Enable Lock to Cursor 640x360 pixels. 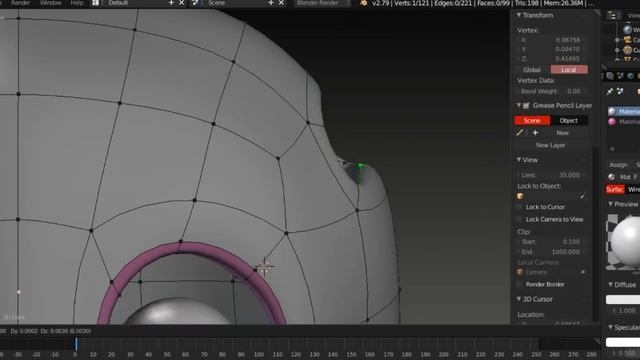tap(519, 207)
